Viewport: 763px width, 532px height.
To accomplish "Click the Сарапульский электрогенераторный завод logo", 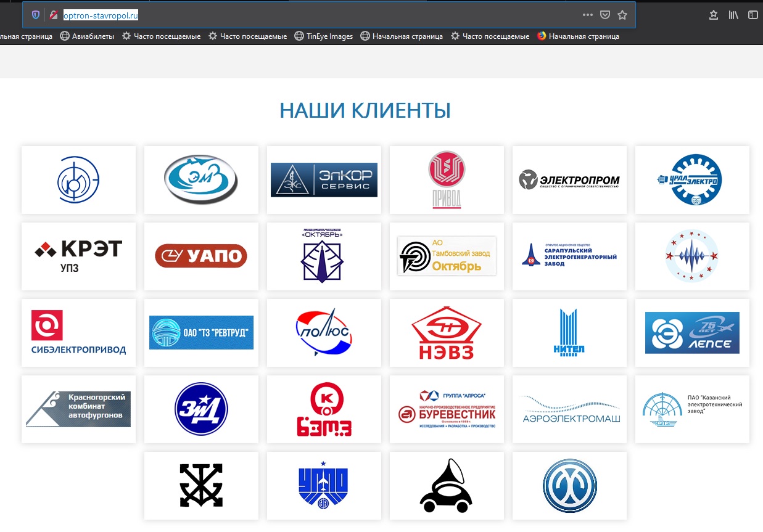I will [569, 256].
